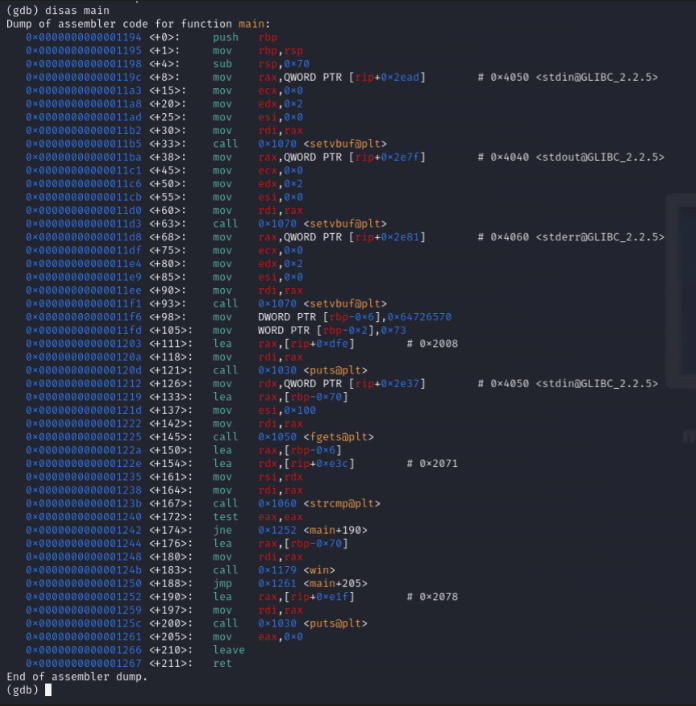The image size is (696, 706).
Task: Click the gdb prompt cursor at the bottom
Action: coord(49,690)
